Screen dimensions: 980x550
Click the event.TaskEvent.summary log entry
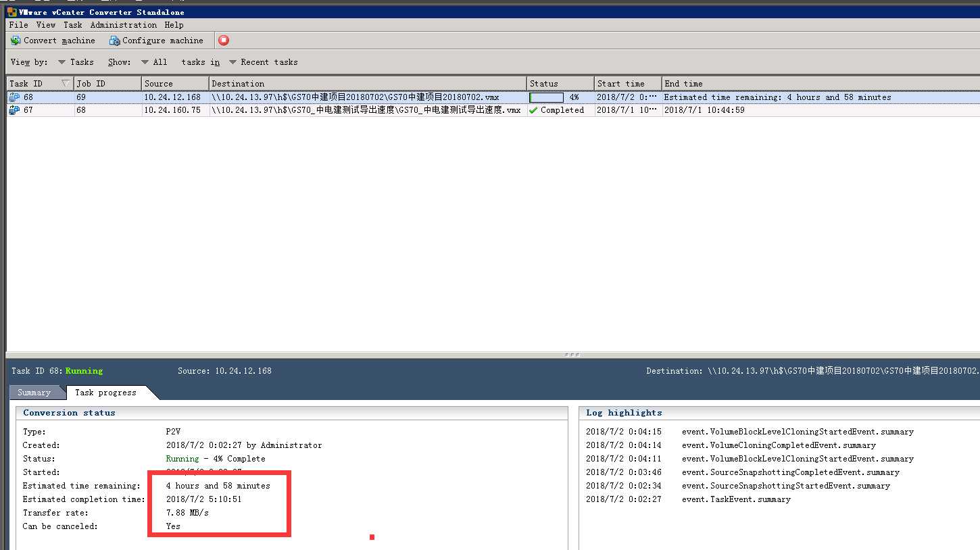click(736, 499)
